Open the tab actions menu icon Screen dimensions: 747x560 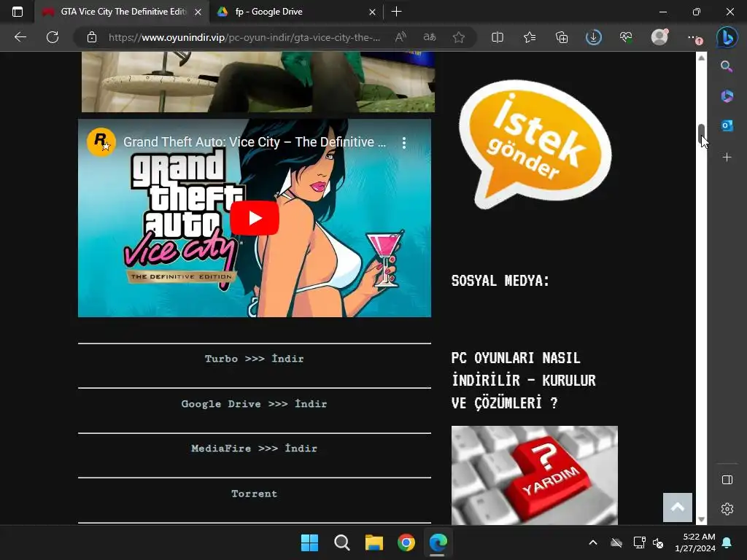click(x=18, y=12)
